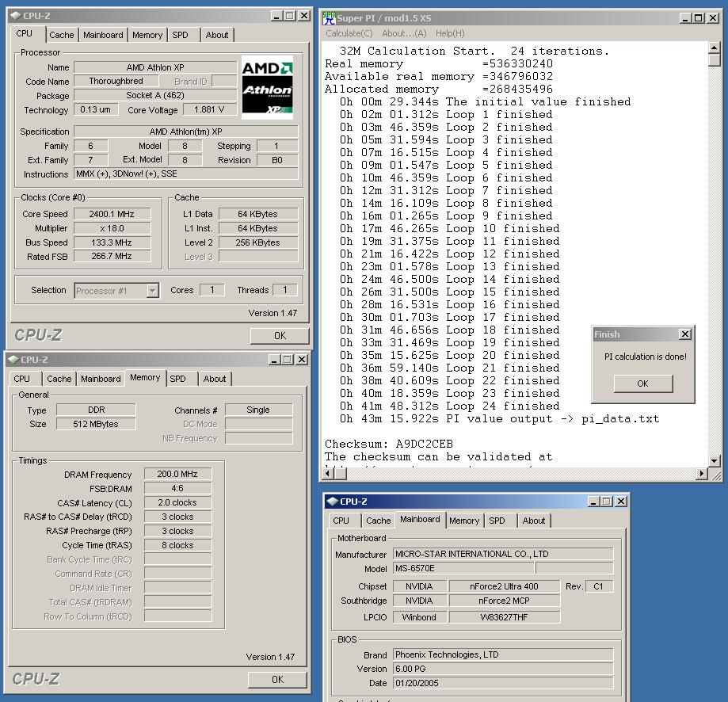The width and height of the screenshot is (728, 702).
Task: Click Super PI horizontal scrollbar left arrow
Action: click(x=328, y=474)
